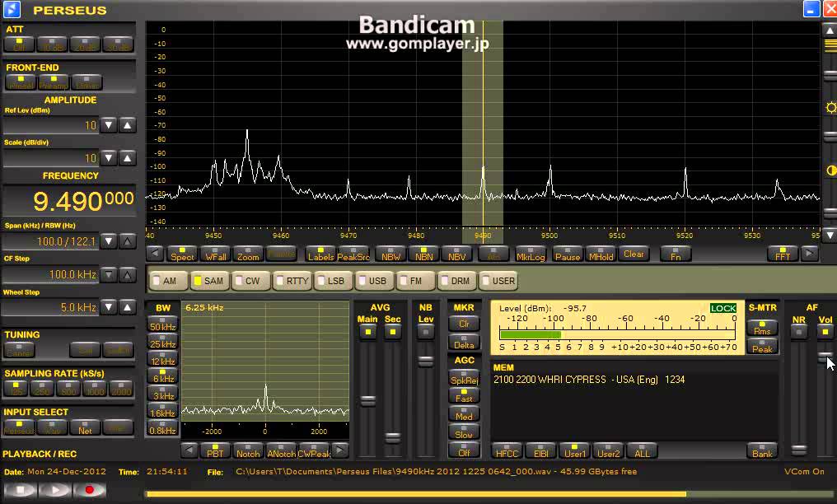Toggle the FFT button
The width and height of the screenshot is (837, 504).
(783, 254)
